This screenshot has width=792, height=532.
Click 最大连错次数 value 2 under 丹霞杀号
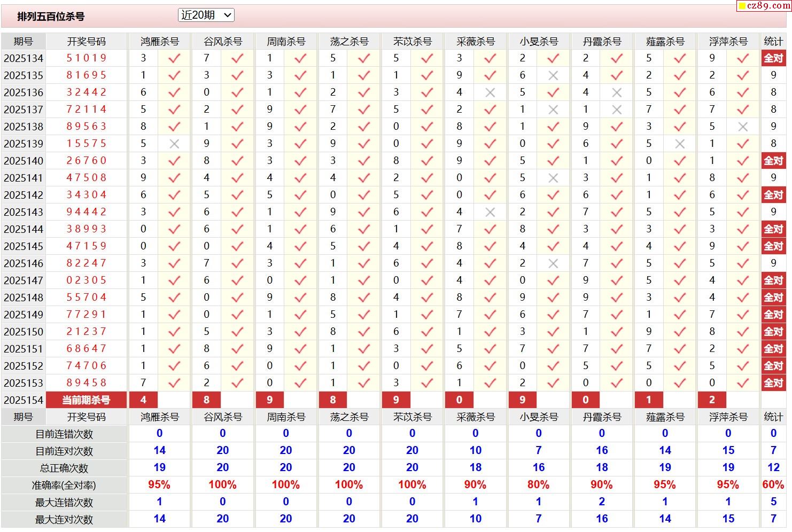pos(602,502)
